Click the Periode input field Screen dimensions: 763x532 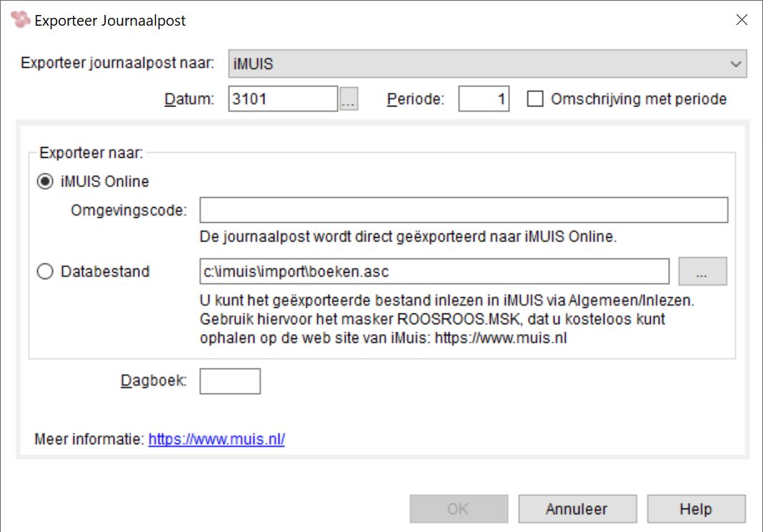[484, 99]
